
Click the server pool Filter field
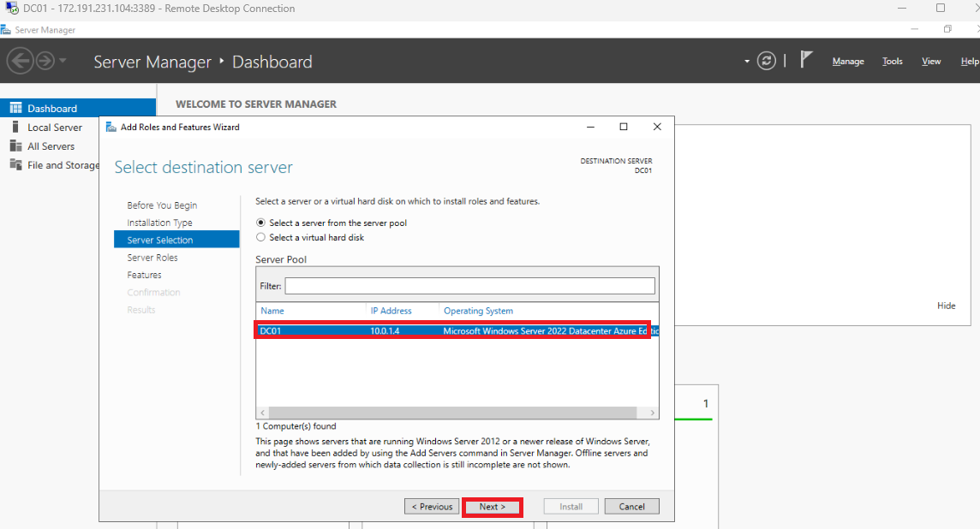pos(470,286)
